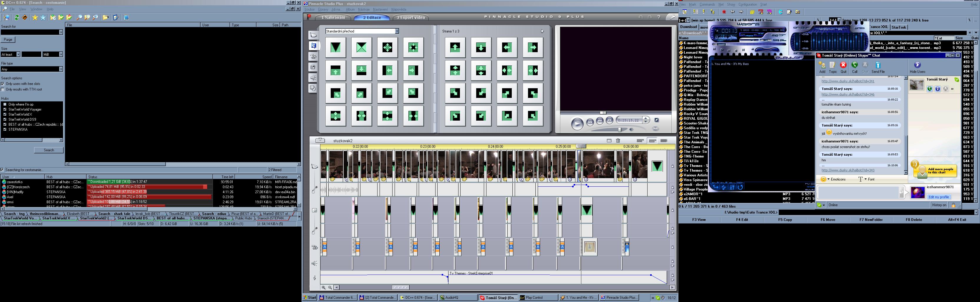Click the Search button in DC++
Screen dimensions: 980x302
(x=49, y=150)
